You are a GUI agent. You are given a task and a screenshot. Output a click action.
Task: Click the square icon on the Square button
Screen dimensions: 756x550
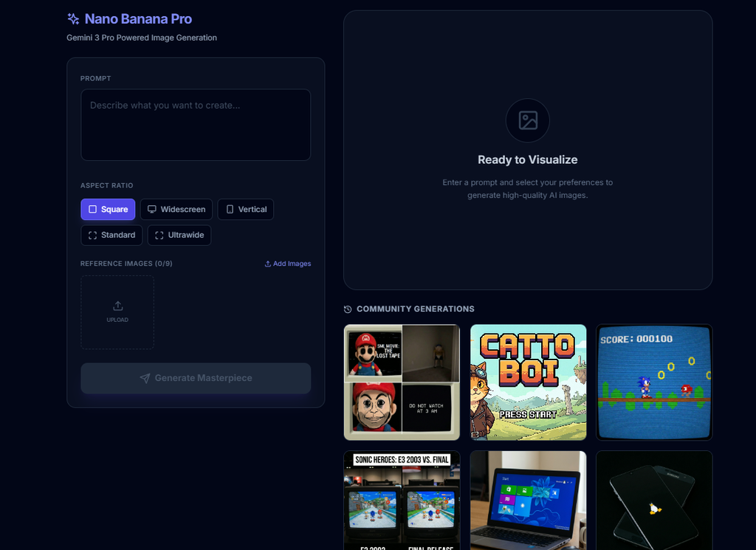[x=92, y=209]
